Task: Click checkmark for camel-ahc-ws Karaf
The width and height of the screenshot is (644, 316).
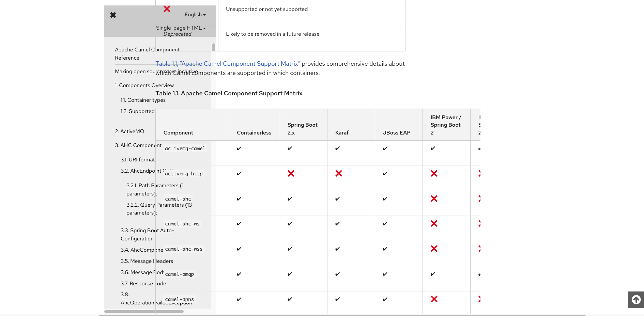Action: [x=337, y=224]
